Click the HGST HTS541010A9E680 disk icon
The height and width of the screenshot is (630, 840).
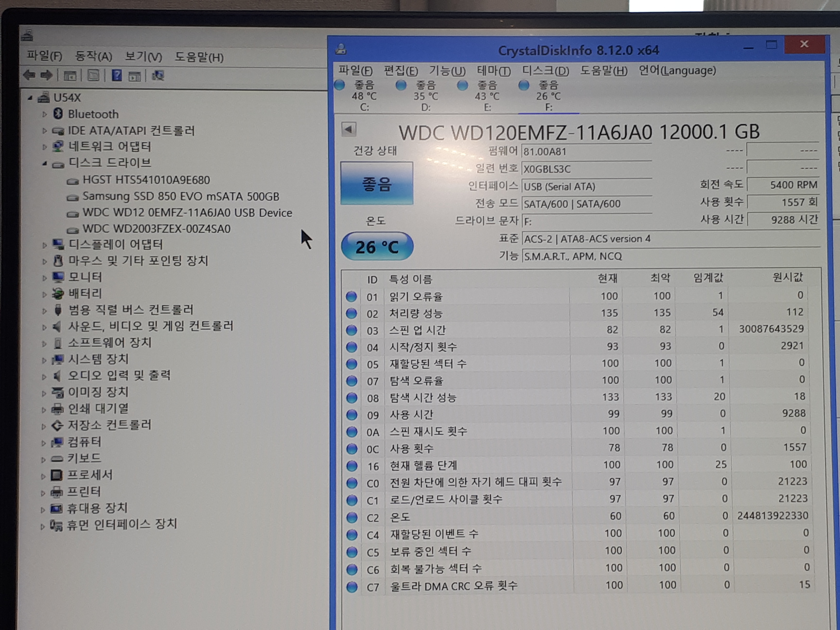[x=73, y=181]
